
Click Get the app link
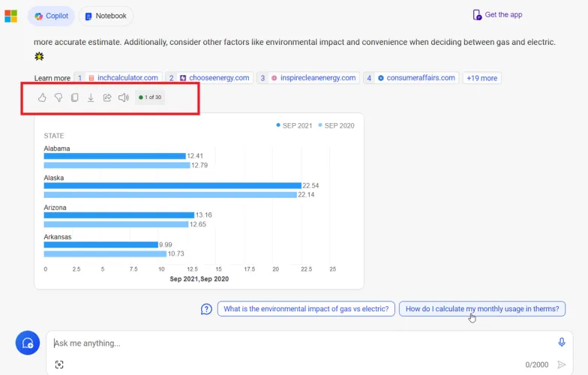click(x=496, y=15)
